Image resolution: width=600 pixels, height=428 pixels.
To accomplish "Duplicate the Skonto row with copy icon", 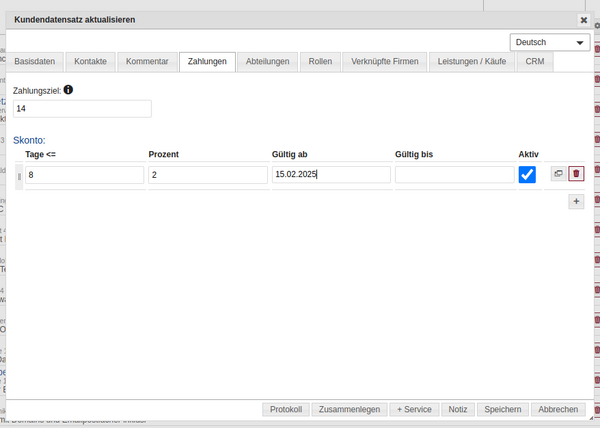I will click(x=558, y=174).
